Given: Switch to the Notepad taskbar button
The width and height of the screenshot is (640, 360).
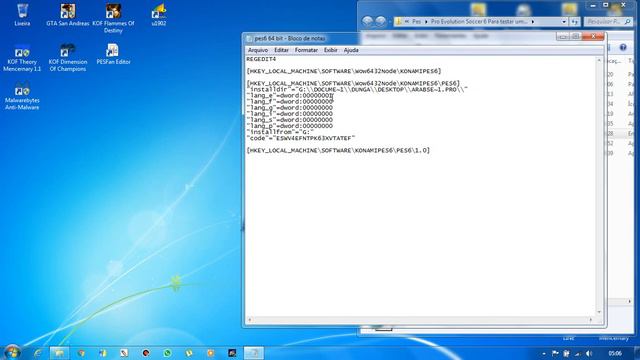Looking at the screenshot, I should point(253,353).
